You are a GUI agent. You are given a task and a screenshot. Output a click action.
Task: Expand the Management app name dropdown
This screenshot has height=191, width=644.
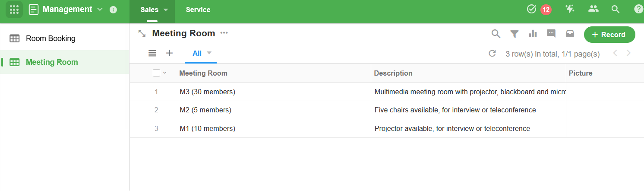[x=100, y=10]
